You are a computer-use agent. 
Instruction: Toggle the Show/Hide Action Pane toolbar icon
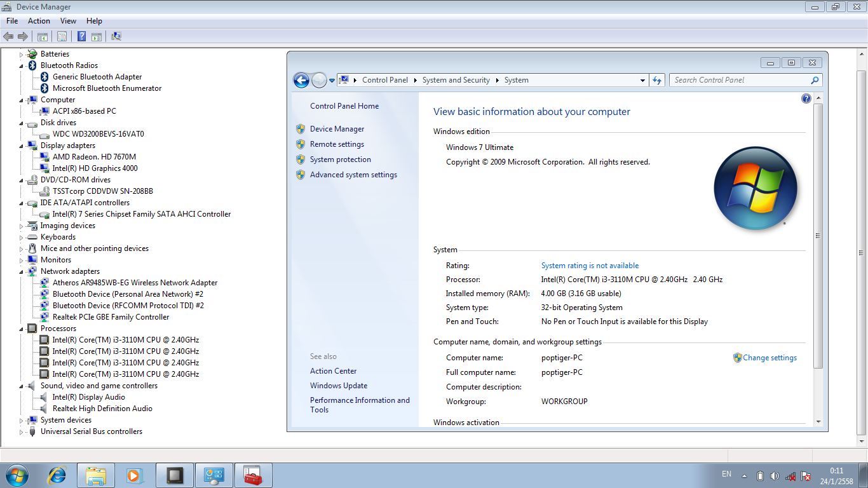click(x=97, y=36)
